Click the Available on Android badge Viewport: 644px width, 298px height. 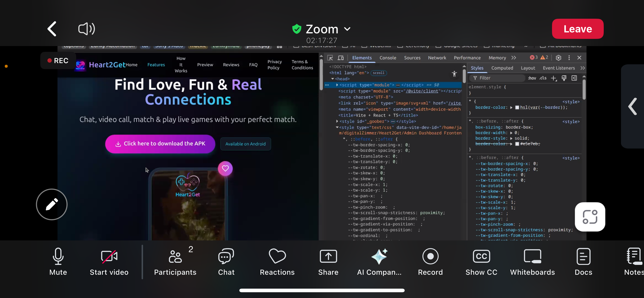tap(245, 144)
